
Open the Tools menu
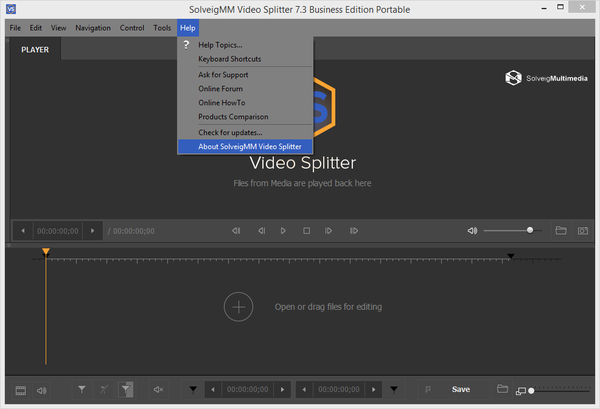pyautogui.click(x=162, y=28)
